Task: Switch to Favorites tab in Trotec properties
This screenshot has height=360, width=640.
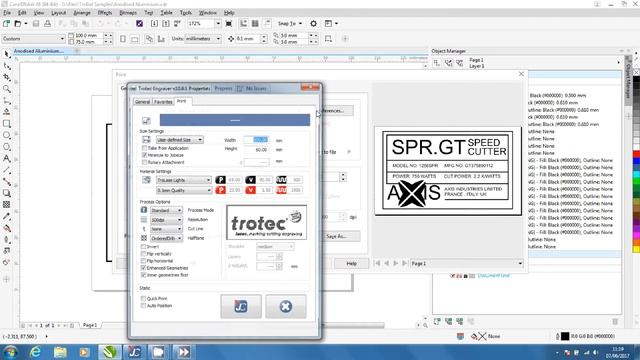Action: [163, 102]
